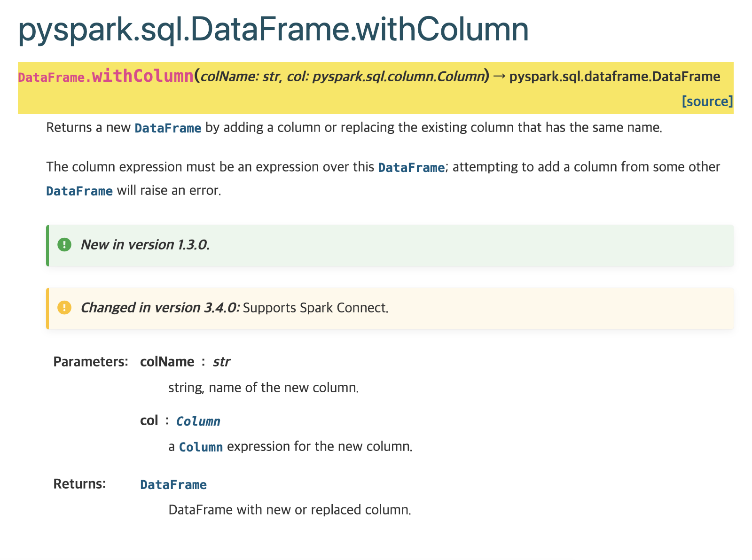Click the "Returns:" field label
Viewport: 752px width, 560px height.
[79, 484]
